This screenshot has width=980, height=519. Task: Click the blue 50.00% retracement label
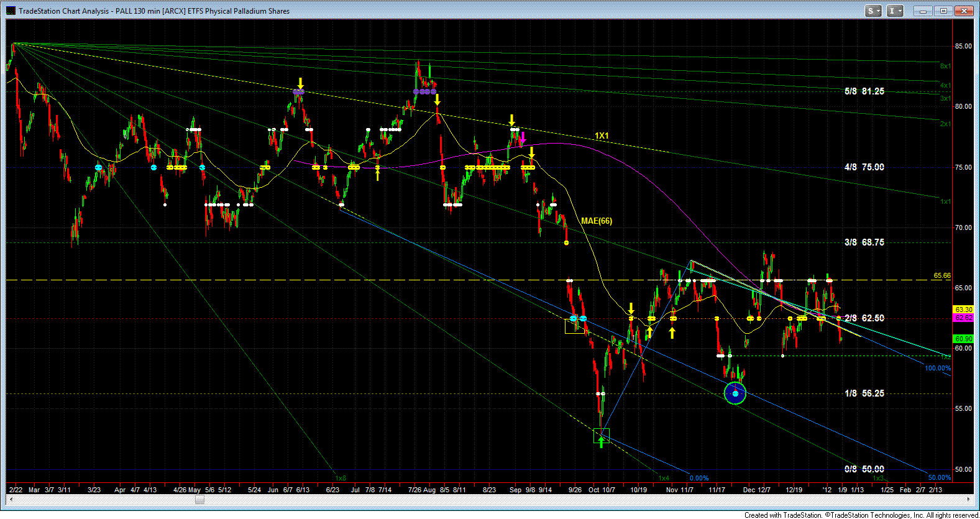(940, 477)
